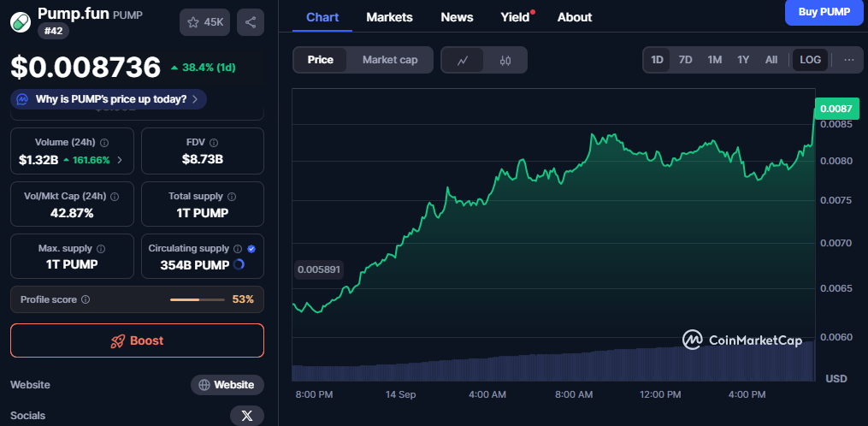The height and width of the screenshot is (426, 868).
Task: Open the News tab
Action: click(x=457, y=17)
